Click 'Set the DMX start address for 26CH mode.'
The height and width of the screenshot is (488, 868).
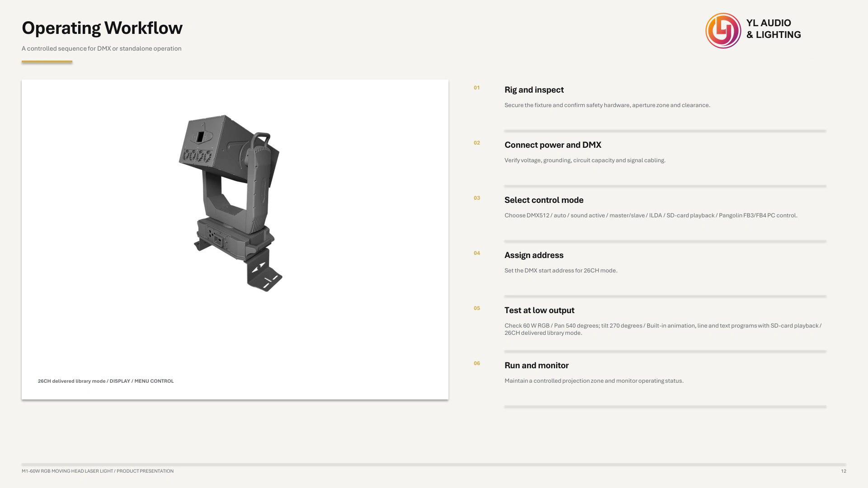coord(561,271)
